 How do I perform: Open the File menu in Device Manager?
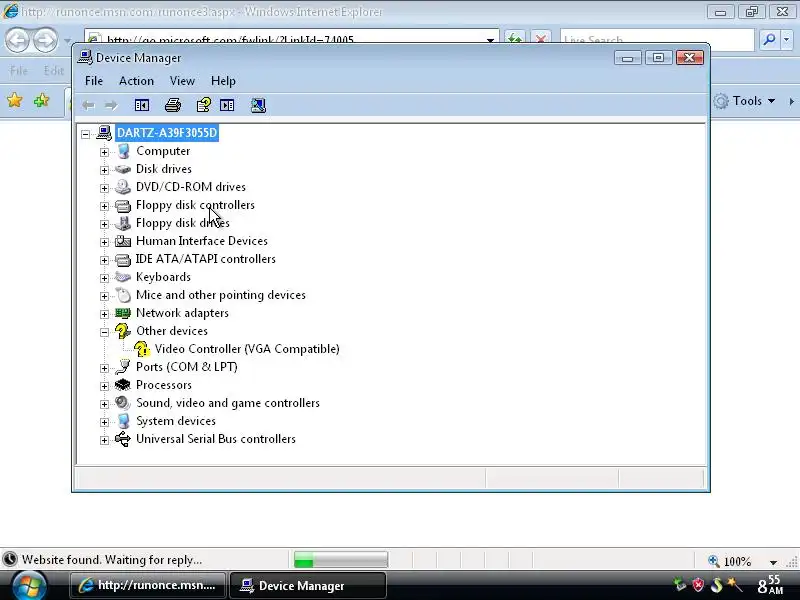pyautogui.click(x=94, y=81)
